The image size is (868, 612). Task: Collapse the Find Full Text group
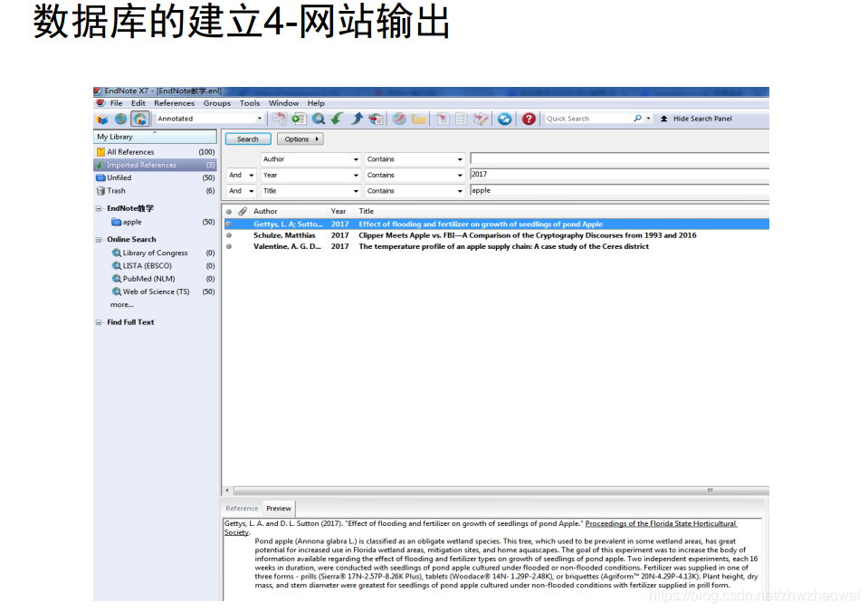99,322
